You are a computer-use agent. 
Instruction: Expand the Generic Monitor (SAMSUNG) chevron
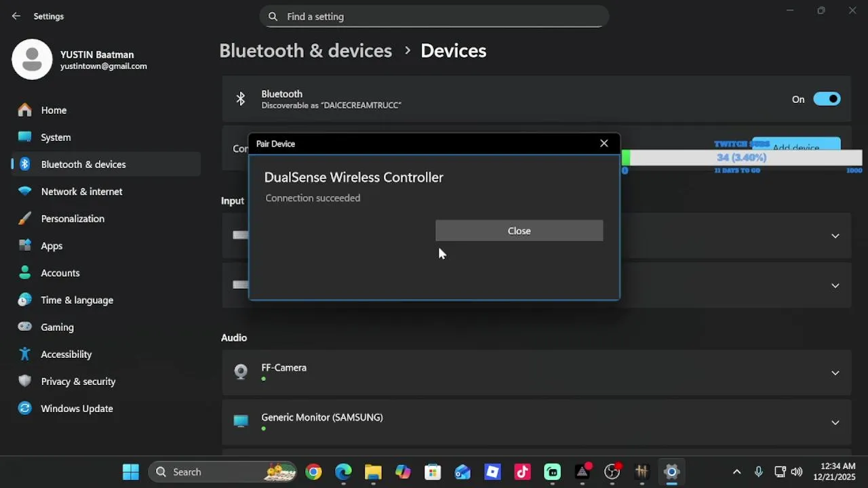click(835, 422)
